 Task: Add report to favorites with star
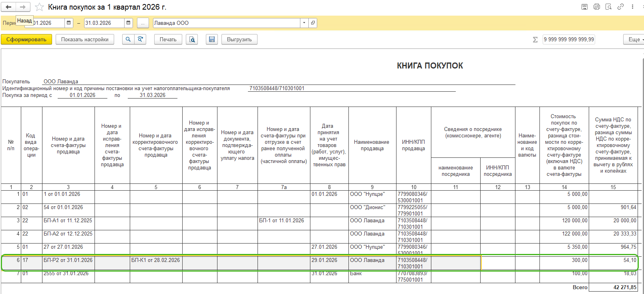coord(39,7)
